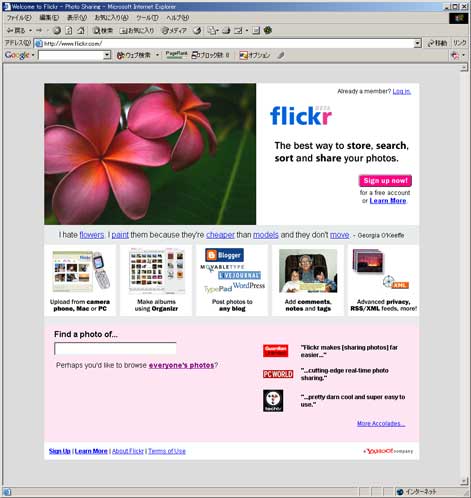Click the mail icon in the IE toolbar

point(213,31)
